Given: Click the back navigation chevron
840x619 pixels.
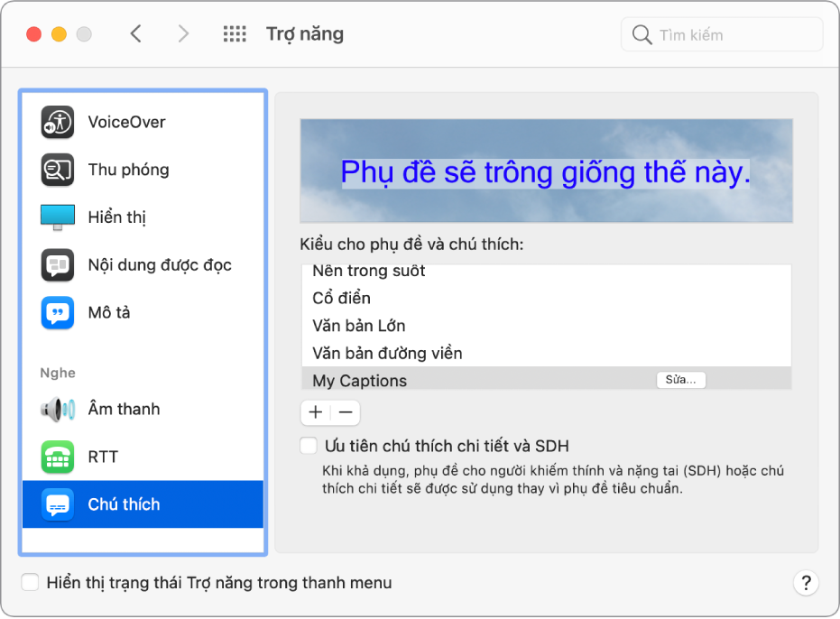Looking at the screenshot, I should click(136, 33).
